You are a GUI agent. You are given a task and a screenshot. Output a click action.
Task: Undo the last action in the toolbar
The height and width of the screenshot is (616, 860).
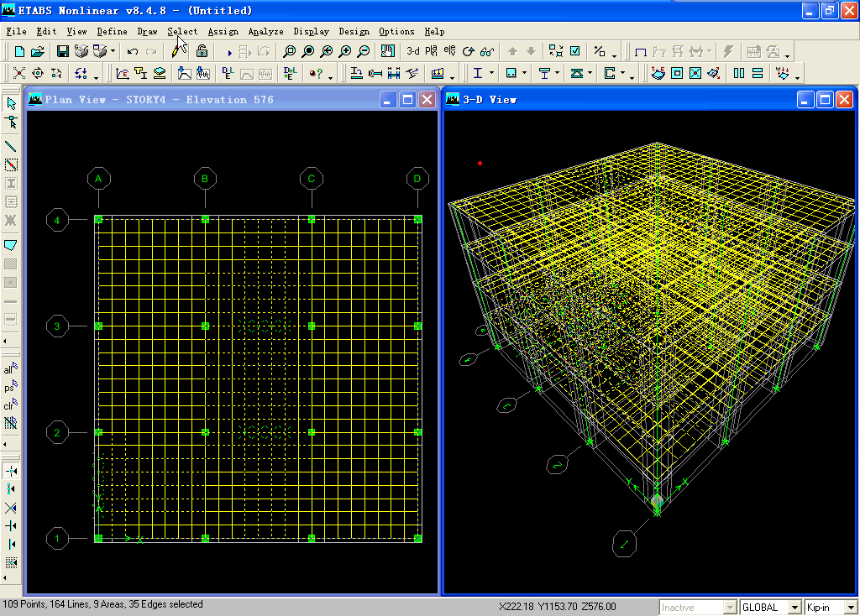pyautogui.click(x=132, y=51)
